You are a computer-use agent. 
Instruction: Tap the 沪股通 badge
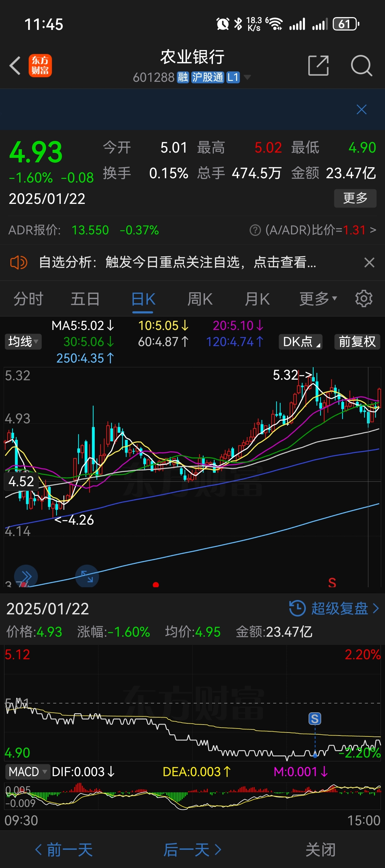click(207, 78)
